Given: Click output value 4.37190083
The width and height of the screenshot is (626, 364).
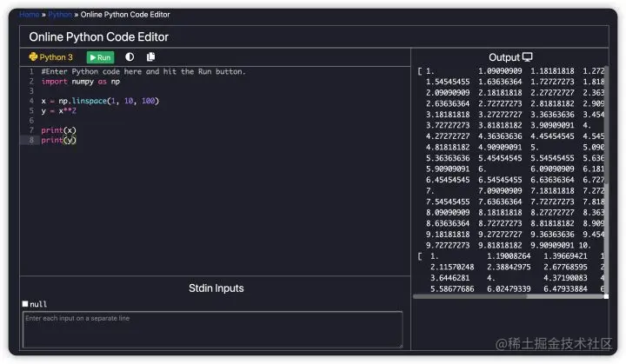Looking at the screenshot, I should tap(565, 278).
